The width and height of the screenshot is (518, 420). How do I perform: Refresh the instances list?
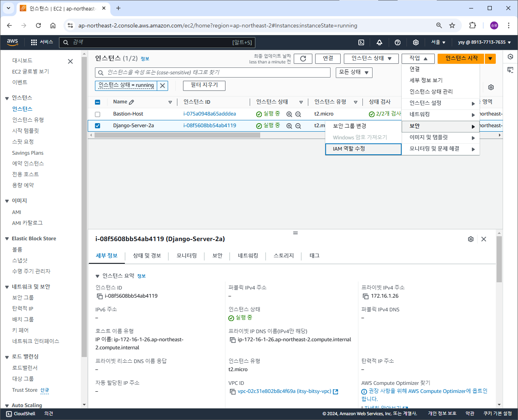click(x=303, y=59)
